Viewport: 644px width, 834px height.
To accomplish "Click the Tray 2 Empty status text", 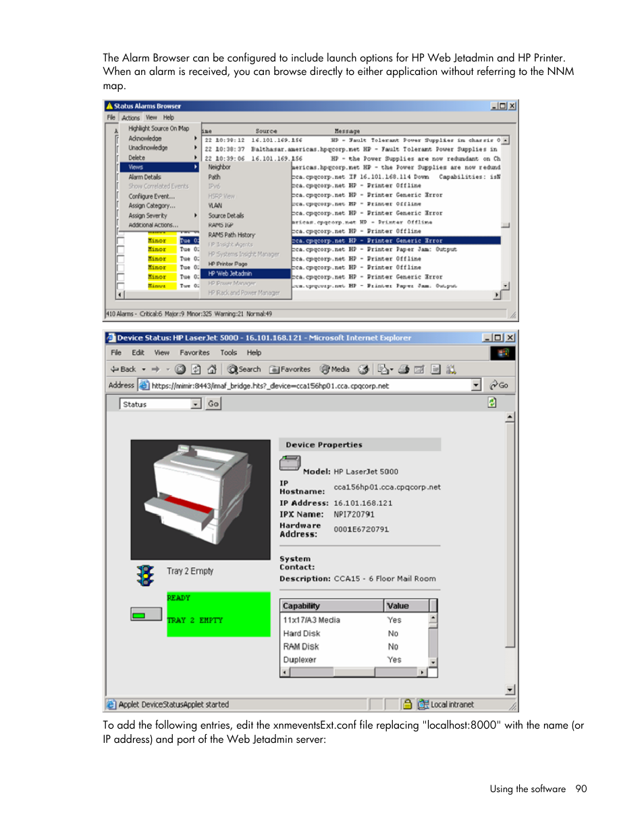I will tap(190, 571).
